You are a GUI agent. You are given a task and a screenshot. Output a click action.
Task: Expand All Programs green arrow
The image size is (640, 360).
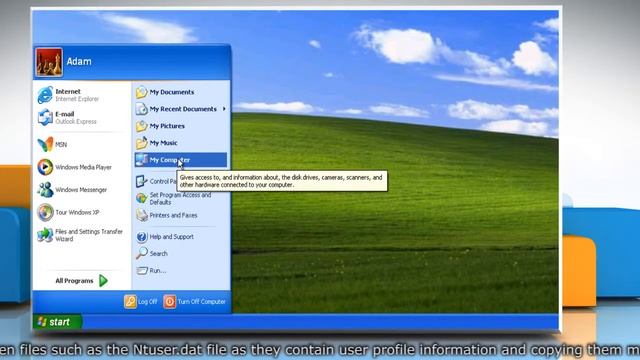click(x=103, y=280)
